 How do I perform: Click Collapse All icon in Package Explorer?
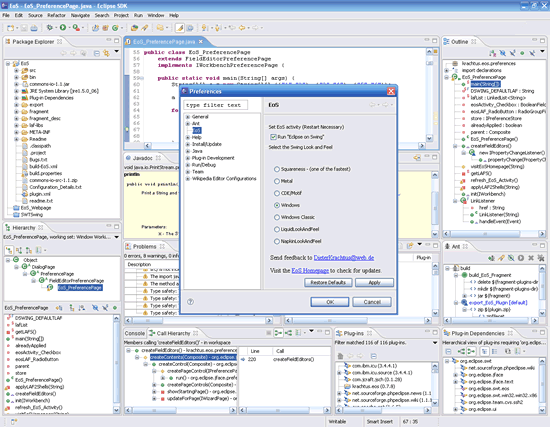pos(96,53)
